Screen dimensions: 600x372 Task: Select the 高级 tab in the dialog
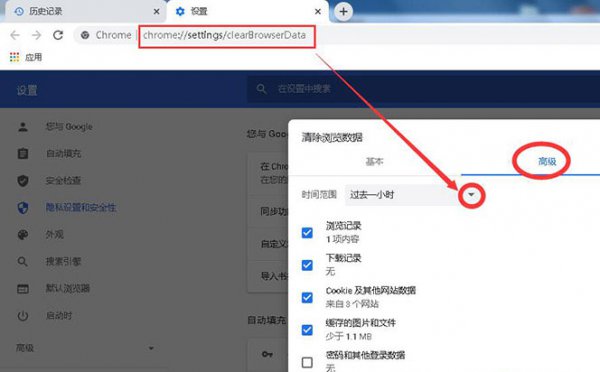547,162
